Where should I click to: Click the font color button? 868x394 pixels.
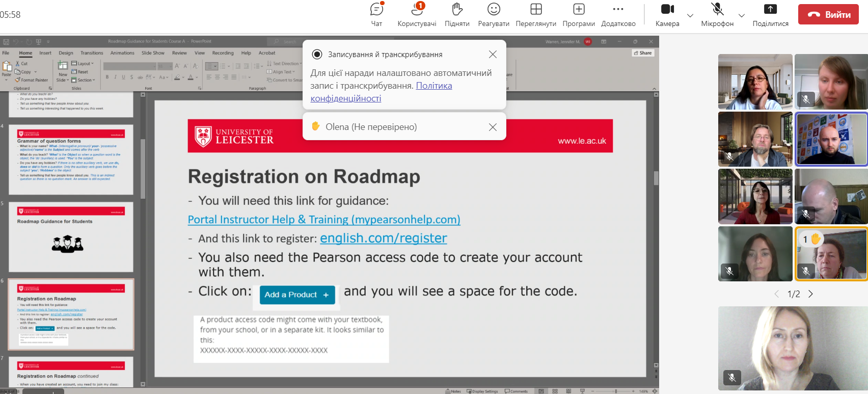click(191, 77)
